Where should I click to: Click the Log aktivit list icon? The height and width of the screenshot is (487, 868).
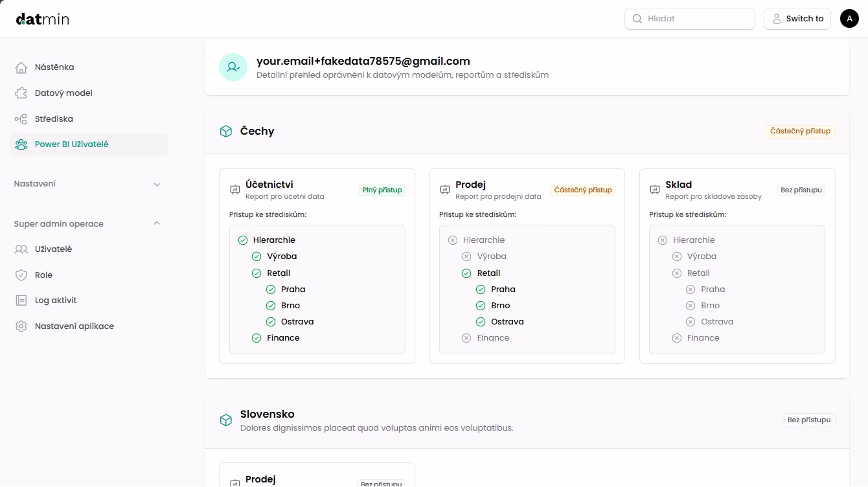point(21,300)
